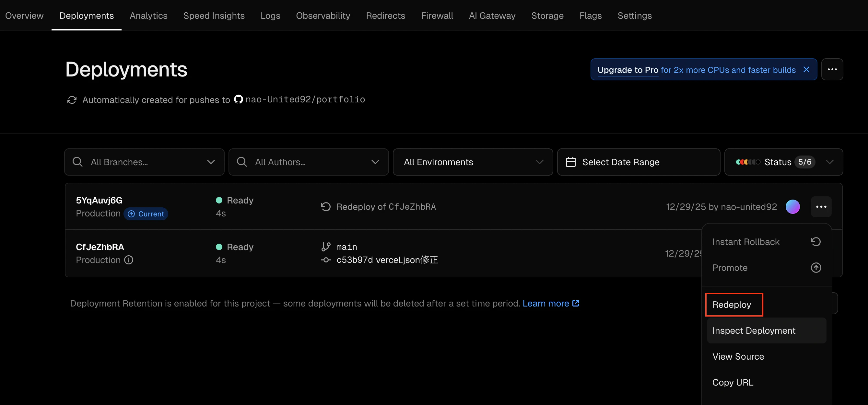Open commit c53b97d vercel.json修正
The image size is (868, 405).
coord(387,260)
